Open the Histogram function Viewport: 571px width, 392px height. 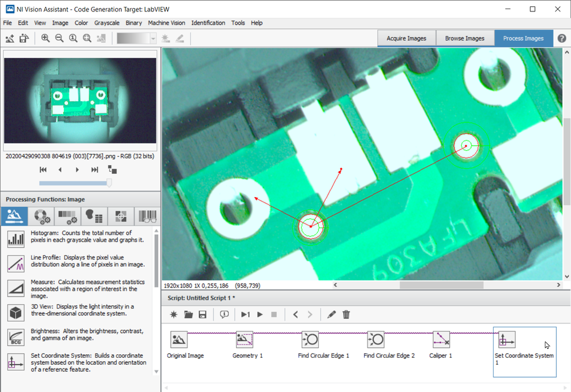(x=16, y=239)
